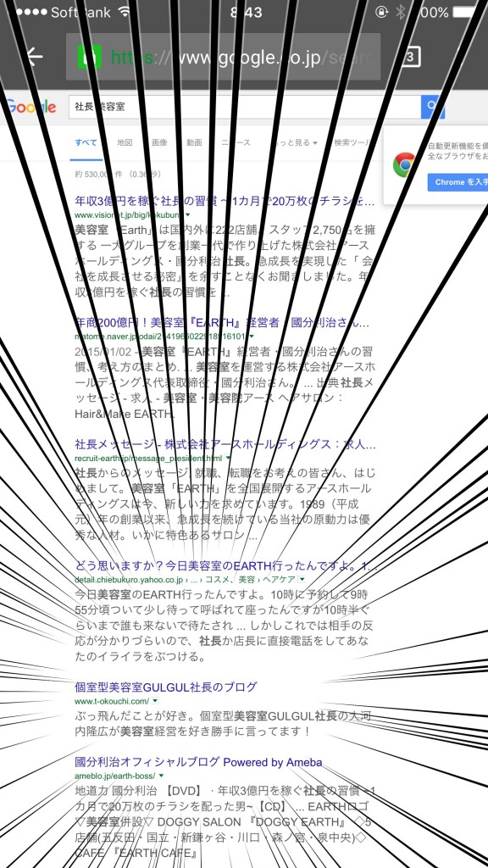Open dropdown arrow beside ameblo.jp/earth-boss
488x868 pixels.
pos(160,775)
